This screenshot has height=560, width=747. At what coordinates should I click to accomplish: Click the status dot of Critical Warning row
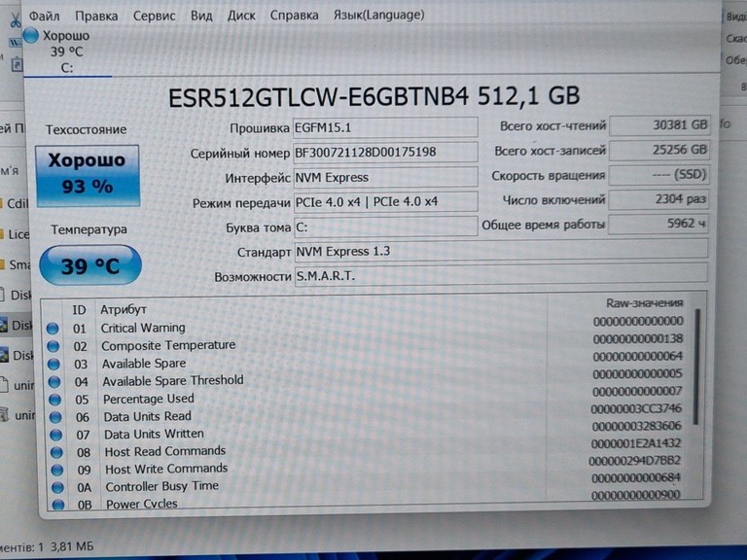pos(53,329)
